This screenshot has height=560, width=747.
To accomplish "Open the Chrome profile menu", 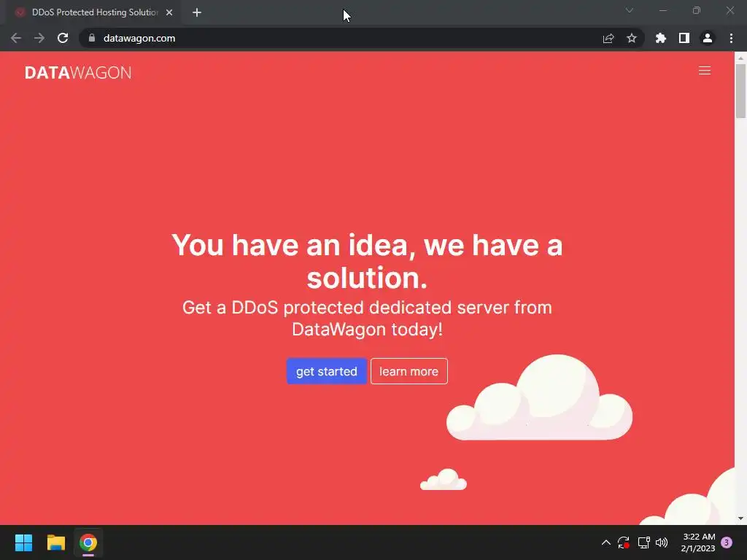I will point(708,38).
